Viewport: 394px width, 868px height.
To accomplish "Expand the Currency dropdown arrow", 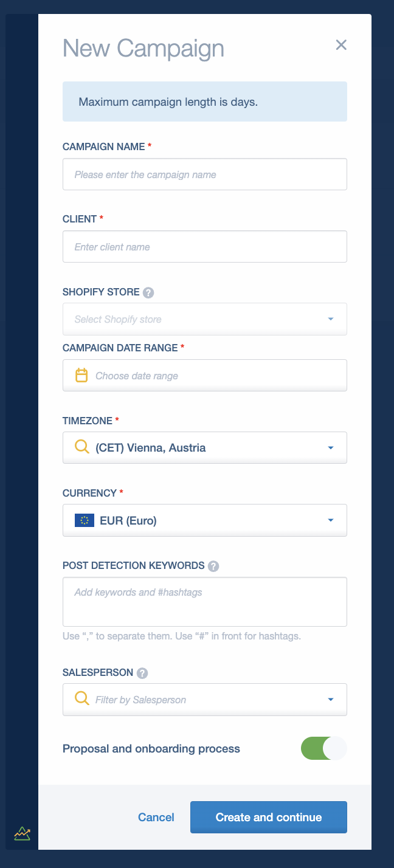I will point(331,520).
